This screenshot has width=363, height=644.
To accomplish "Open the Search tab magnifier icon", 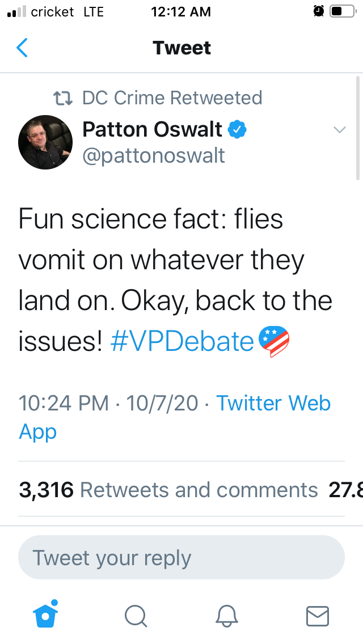I will 136,615.
